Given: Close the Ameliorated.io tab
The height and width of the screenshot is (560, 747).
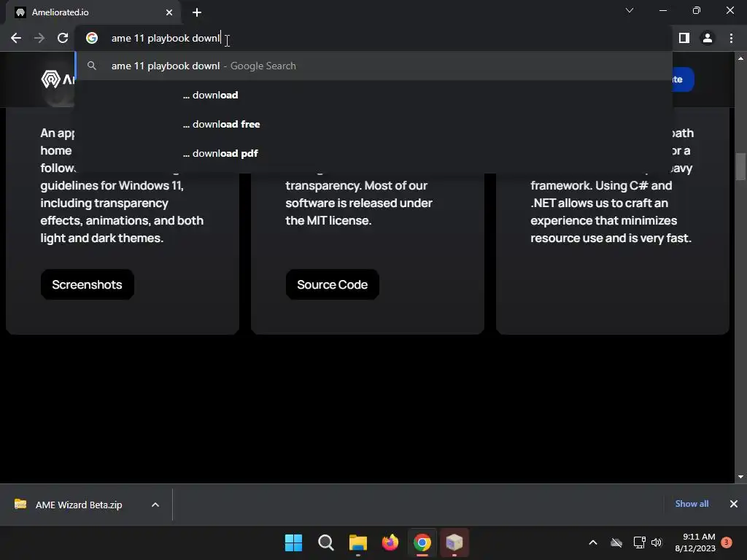Looking at the screenshot, I should (169, 12).
